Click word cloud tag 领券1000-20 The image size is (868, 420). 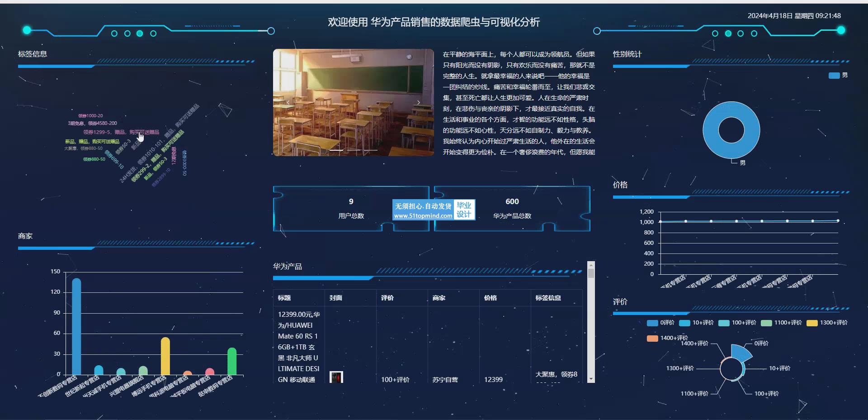click(90, 116)
